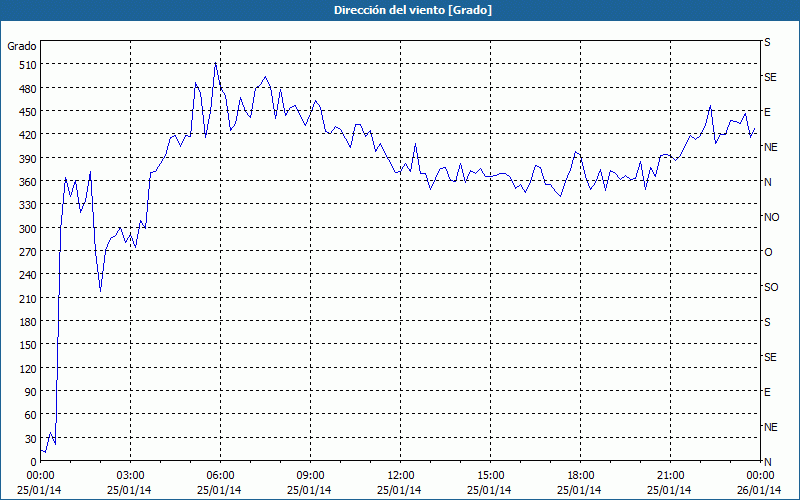The image size is (800, 500).
Task: Click the 510 value on the y-axis
Action: coord(28,65)
